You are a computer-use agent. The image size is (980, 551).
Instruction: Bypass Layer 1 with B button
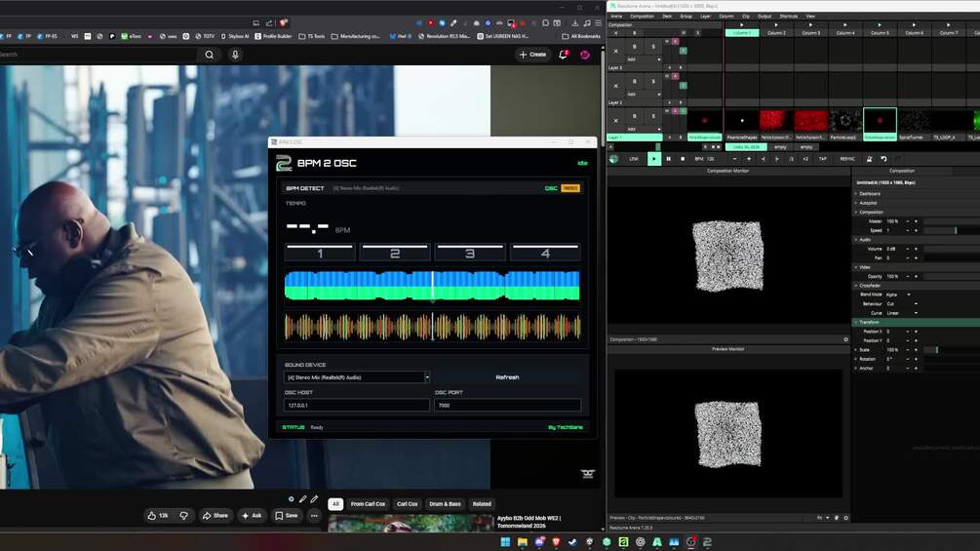tap(635, 116)
